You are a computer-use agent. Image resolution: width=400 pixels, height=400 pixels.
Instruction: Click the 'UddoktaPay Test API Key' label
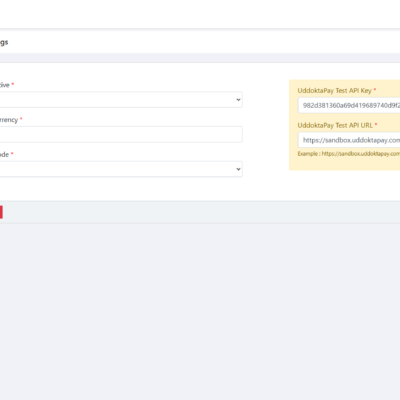334,91
